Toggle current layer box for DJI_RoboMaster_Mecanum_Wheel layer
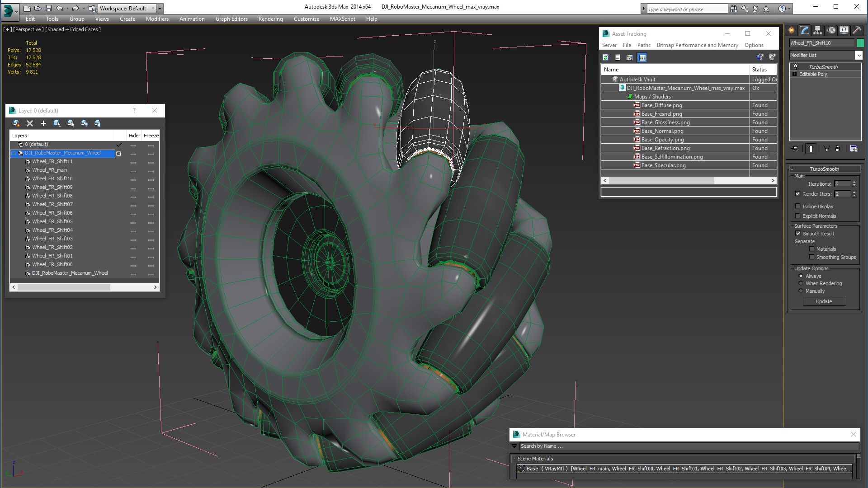This screenshot has height=488, width=868. point(119,154)
